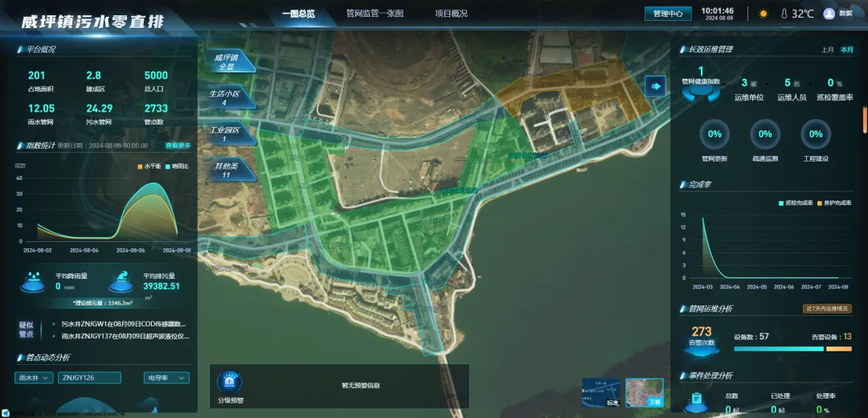Click the 平均降雨量 rain drop icon
This screenshot has height=418, width=868.
coord(34,281)
